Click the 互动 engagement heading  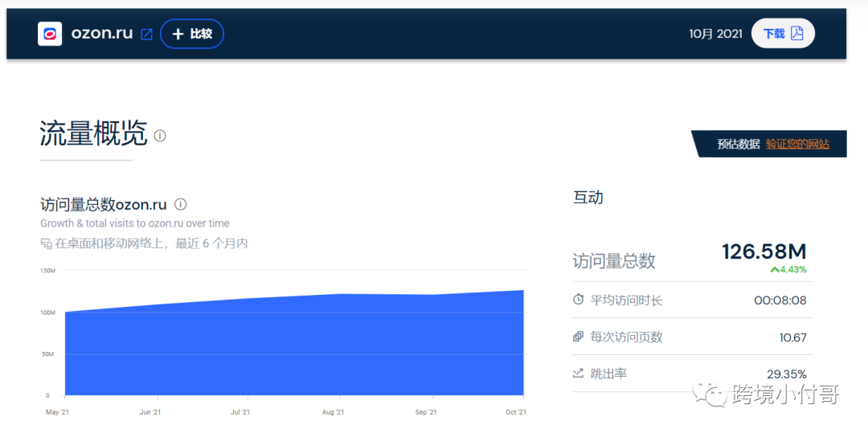588,198
